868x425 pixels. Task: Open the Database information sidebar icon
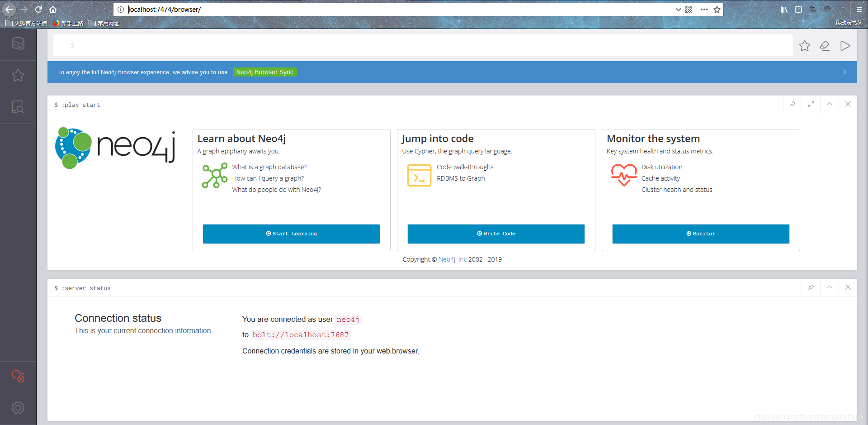pyautogui.click(x=18, y=44)
